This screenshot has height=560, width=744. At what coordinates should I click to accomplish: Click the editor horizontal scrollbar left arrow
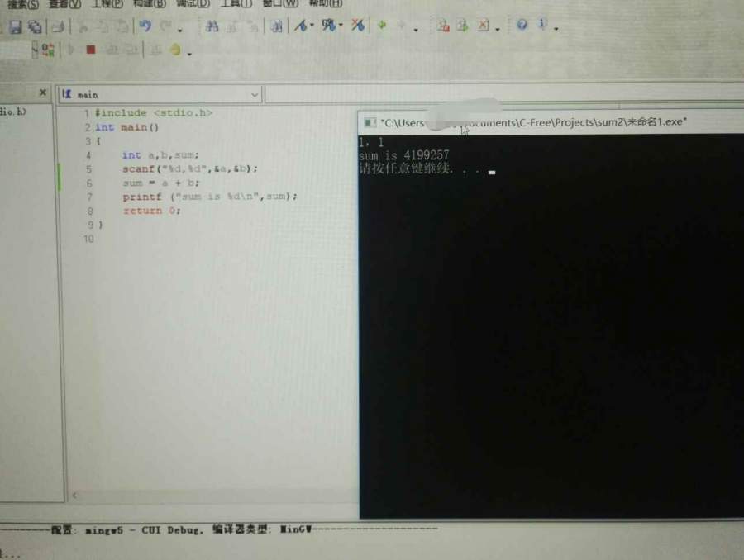[74, 496]
